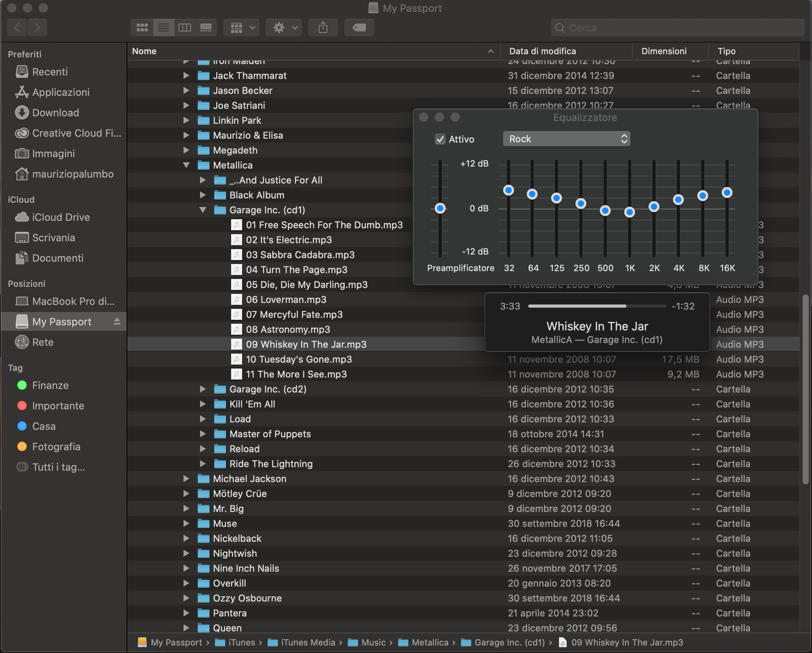Click Music in the path bar

click(x=367, y=642)
